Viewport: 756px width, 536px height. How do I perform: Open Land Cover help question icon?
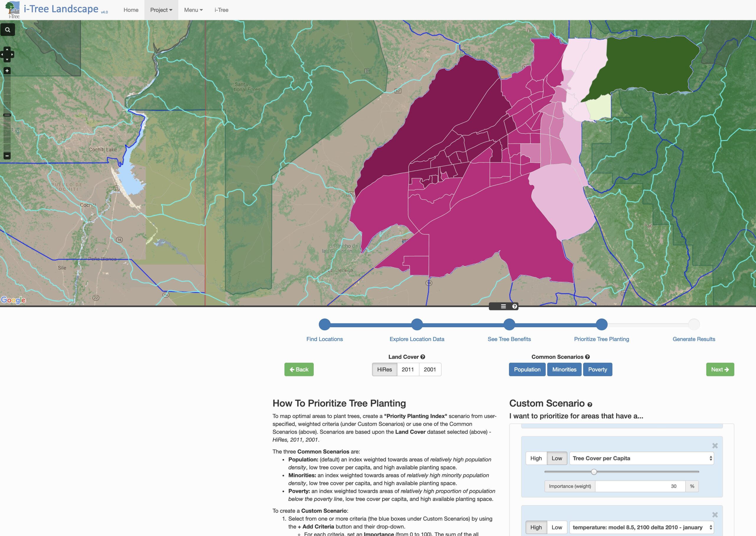[423, 357]
